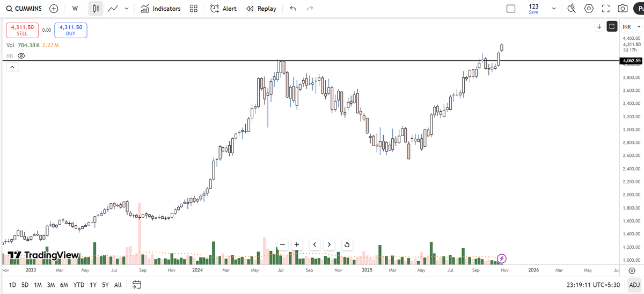Click the TradingView logo

43,255
